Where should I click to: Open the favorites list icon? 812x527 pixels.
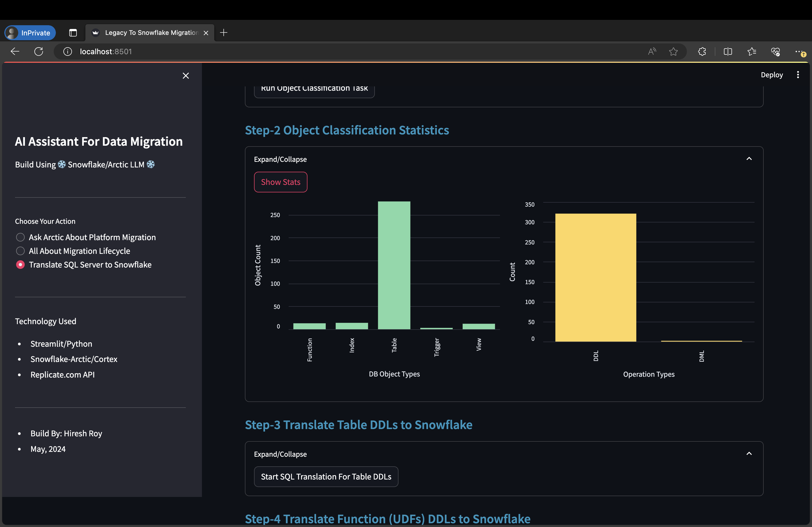(x=752, y=52)
